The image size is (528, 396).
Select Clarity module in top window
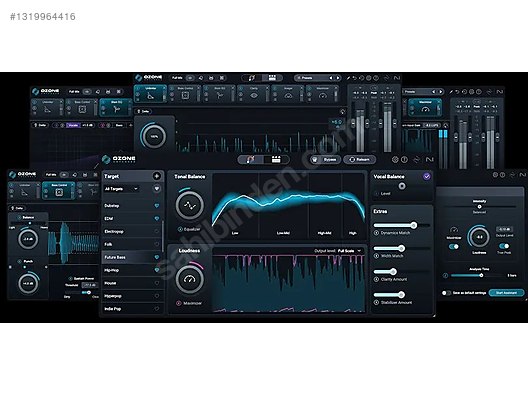254,93
